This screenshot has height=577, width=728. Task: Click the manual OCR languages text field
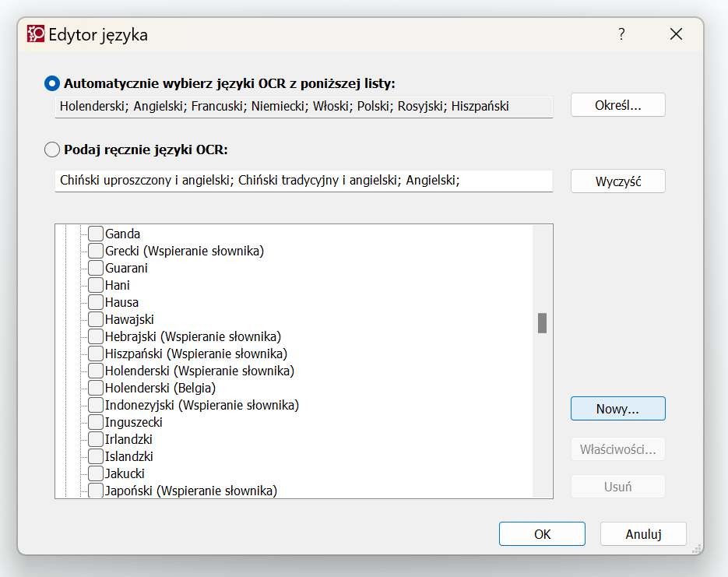click(304, 181)
